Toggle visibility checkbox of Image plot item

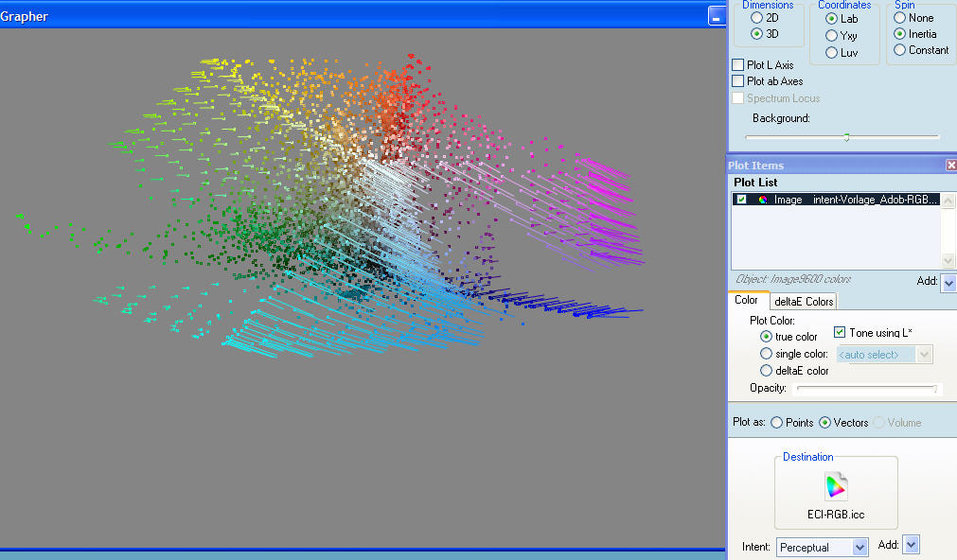741,200
